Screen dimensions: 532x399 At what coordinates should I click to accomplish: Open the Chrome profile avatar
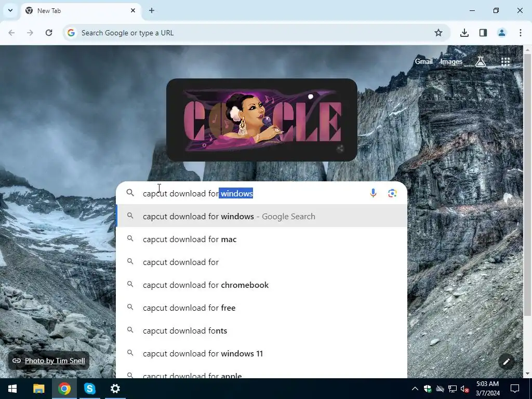502,33
